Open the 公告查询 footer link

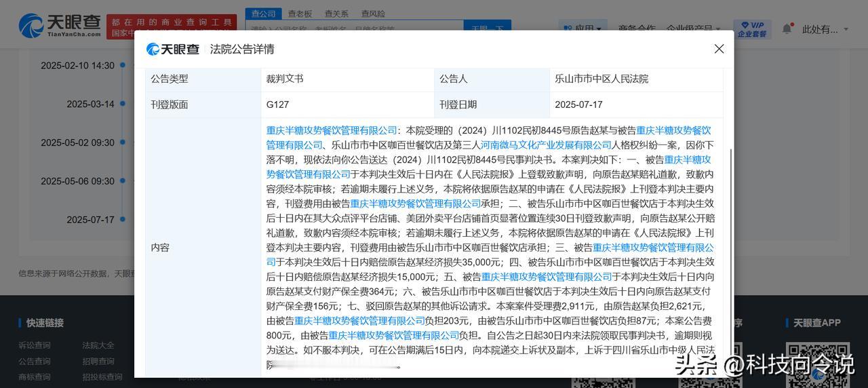(35, 361)
